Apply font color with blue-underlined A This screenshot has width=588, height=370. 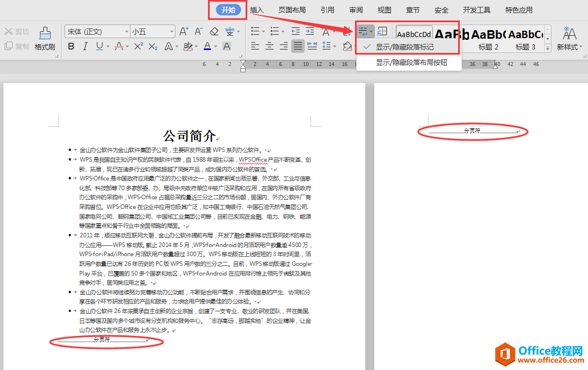[207, 46]
